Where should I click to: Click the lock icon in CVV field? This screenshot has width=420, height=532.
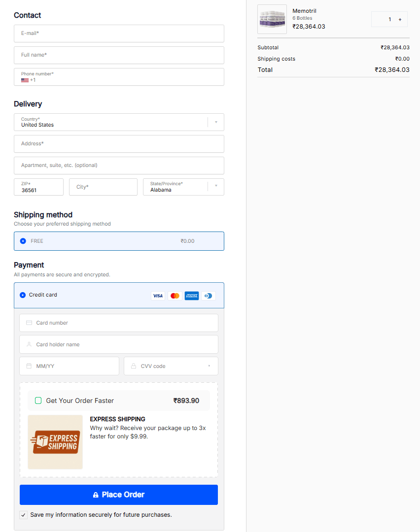133,366
